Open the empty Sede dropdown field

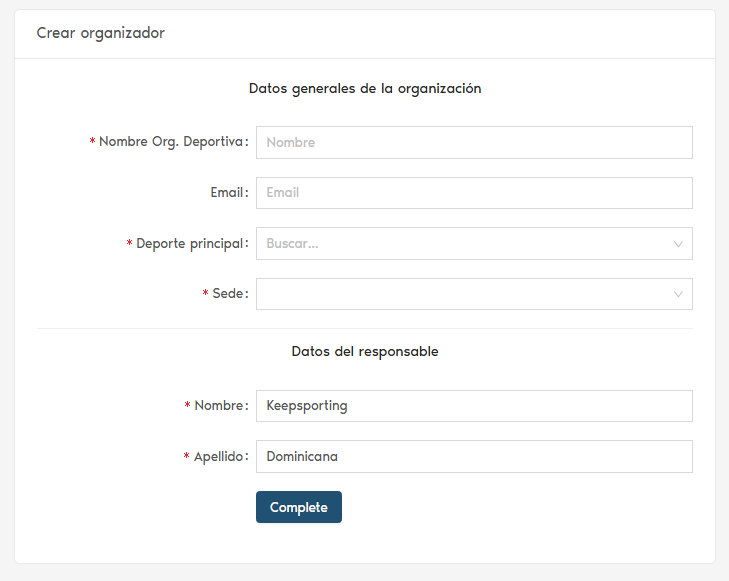point(460,294)
